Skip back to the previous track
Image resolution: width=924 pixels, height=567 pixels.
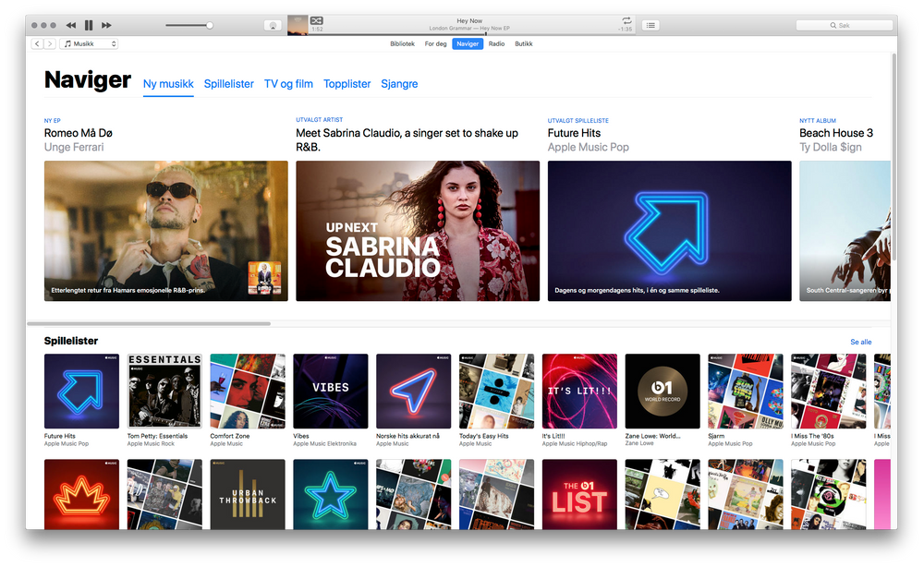(71, 25)
